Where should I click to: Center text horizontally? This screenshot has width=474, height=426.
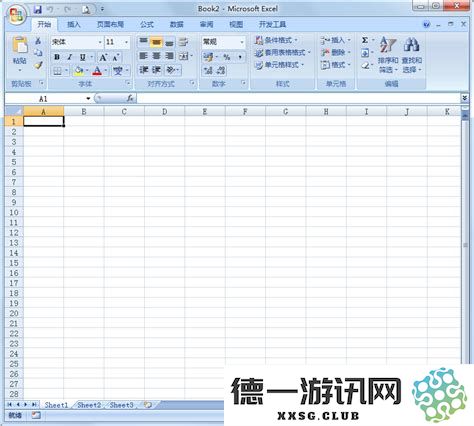(x=156, y=56)
